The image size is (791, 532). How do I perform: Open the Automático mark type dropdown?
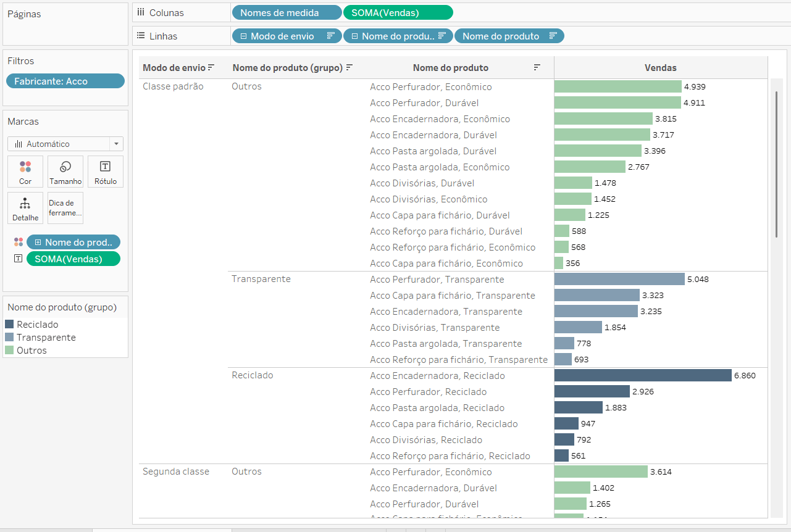point(116,144)
